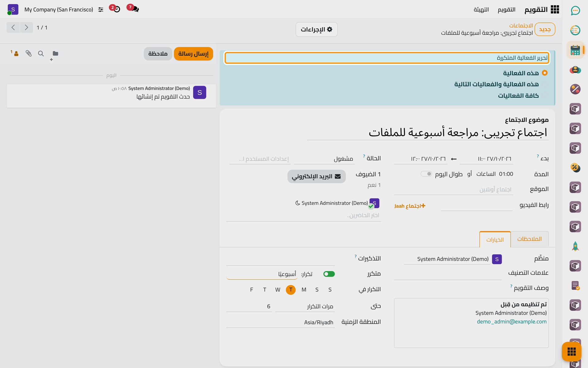Open the To-do list app in the sidebar

[575, 30]
